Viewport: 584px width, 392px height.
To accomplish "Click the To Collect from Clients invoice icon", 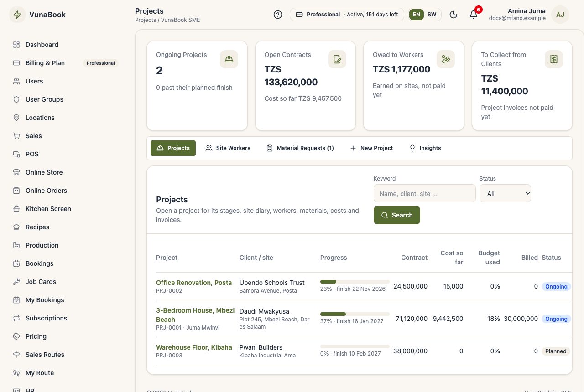I will [554, 59].
